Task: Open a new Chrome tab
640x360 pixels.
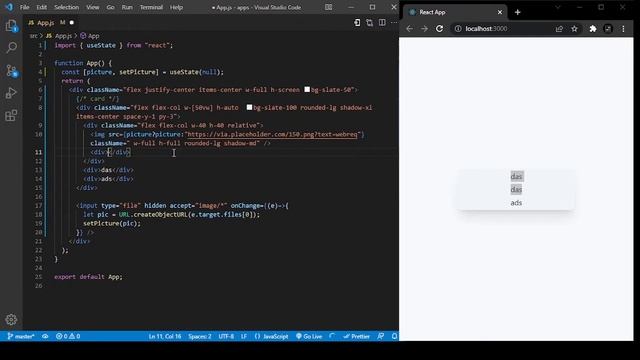Action: click(x=518, y=12)
